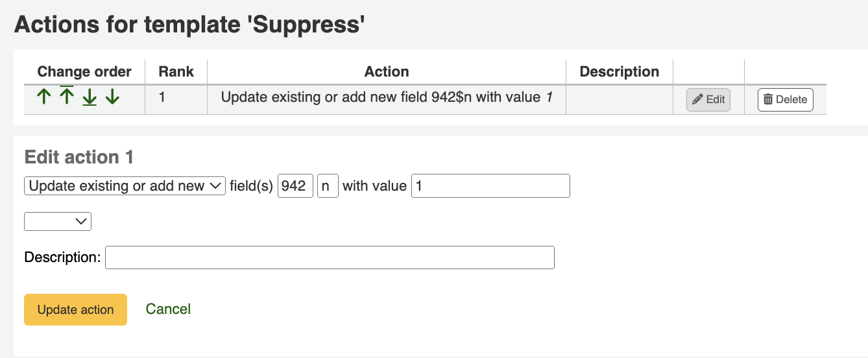Click the Description column header

[619, 72]
